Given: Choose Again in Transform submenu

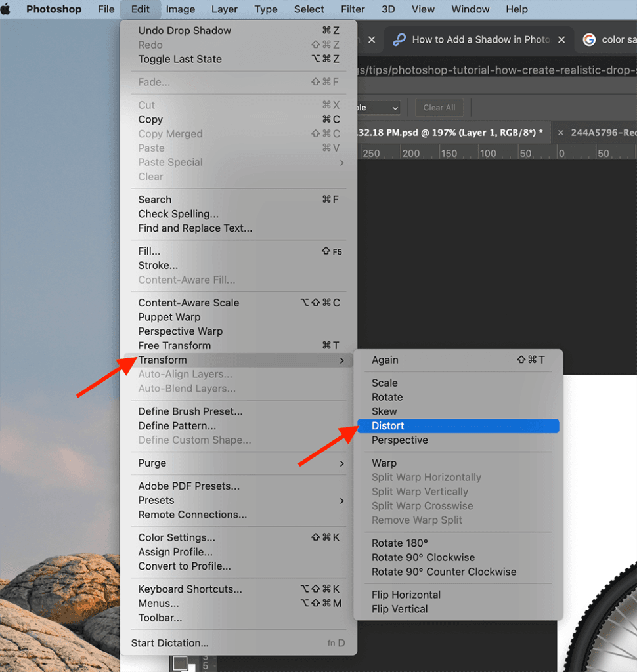Looking at the screenshot, I should pos(458,360).
